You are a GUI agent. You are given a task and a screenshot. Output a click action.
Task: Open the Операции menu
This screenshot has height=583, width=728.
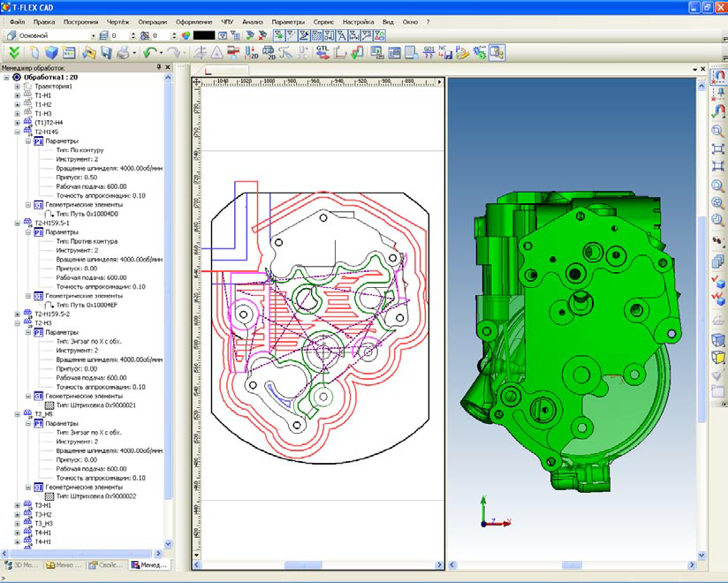pos(152,21)
